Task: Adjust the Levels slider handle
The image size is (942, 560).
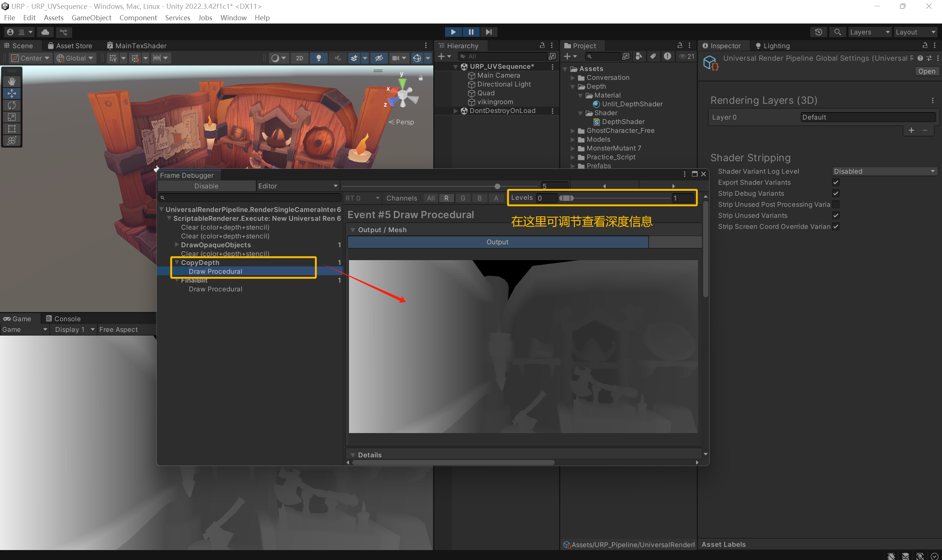Action: [566, 198]
